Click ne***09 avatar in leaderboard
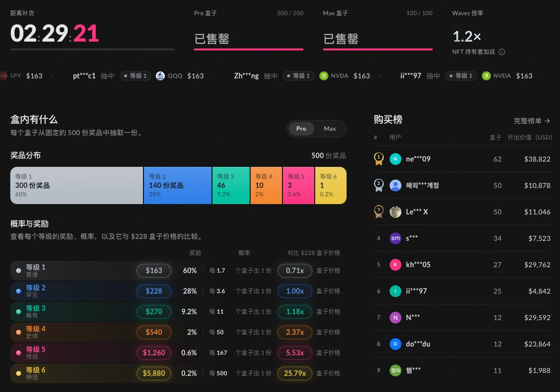560x392 pixels. [x=396, y=159]
